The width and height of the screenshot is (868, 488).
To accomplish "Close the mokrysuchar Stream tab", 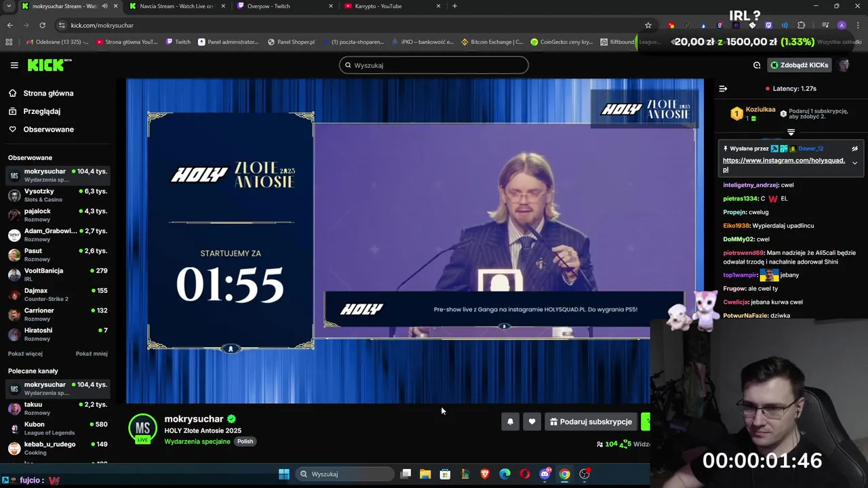I will [115, 6].
